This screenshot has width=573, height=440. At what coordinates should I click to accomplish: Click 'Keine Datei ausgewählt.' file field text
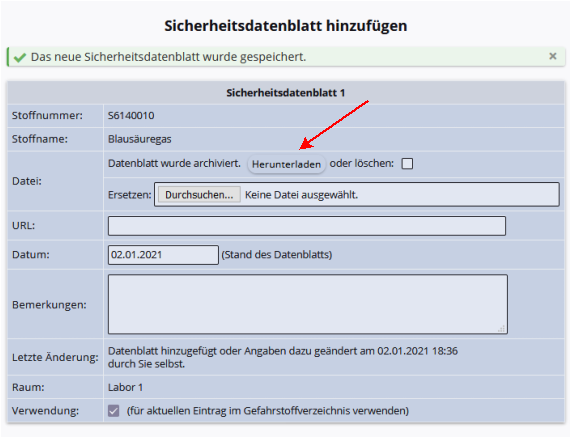tap(301, 195)
